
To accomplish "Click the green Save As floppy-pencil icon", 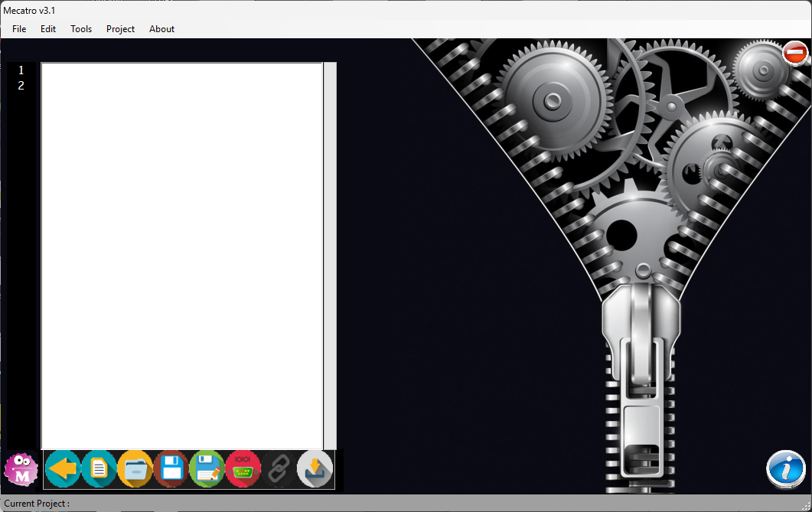I will 207,468.
